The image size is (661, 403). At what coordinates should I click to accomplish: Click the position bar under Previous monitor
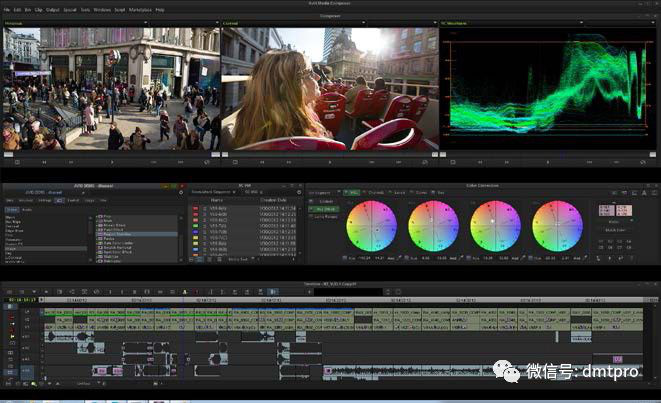coord(112,155)
